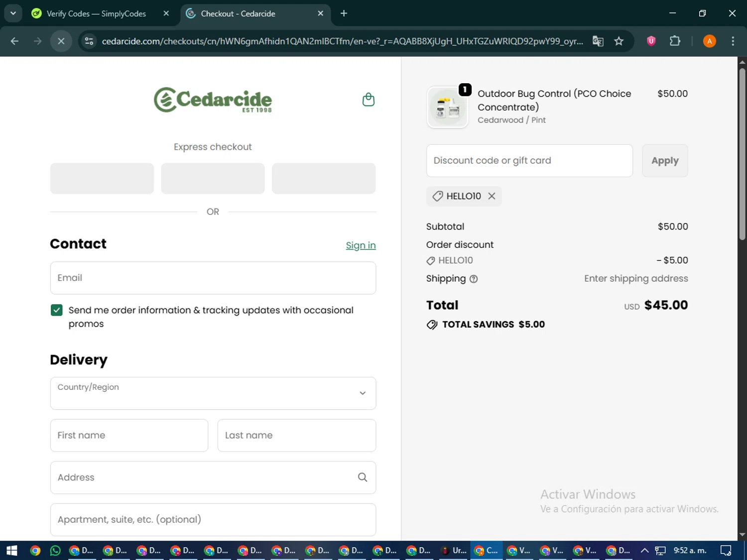Open the shopping bag cart icon
The height and width of the screenshot is (560, 747).
(x=369, y=100)
